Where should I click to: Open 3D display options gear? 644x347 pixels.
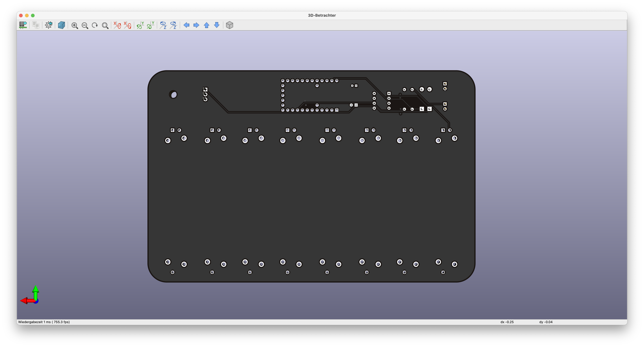48,25
